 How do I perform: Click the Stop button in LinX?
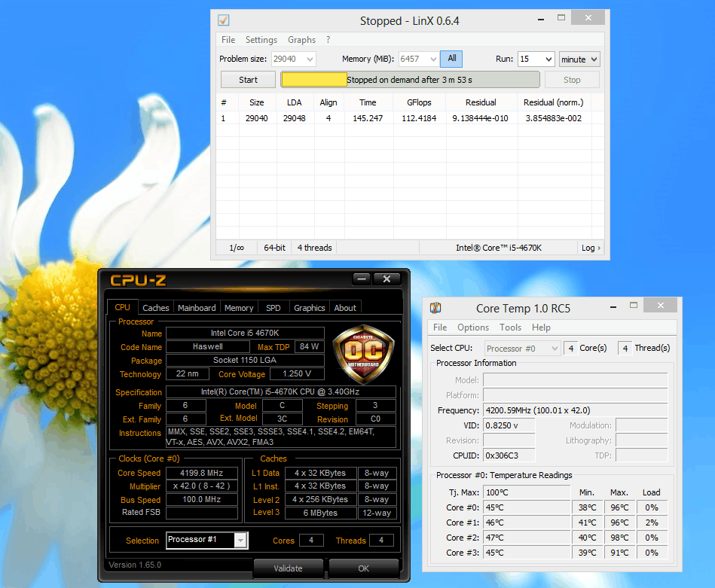572,80
